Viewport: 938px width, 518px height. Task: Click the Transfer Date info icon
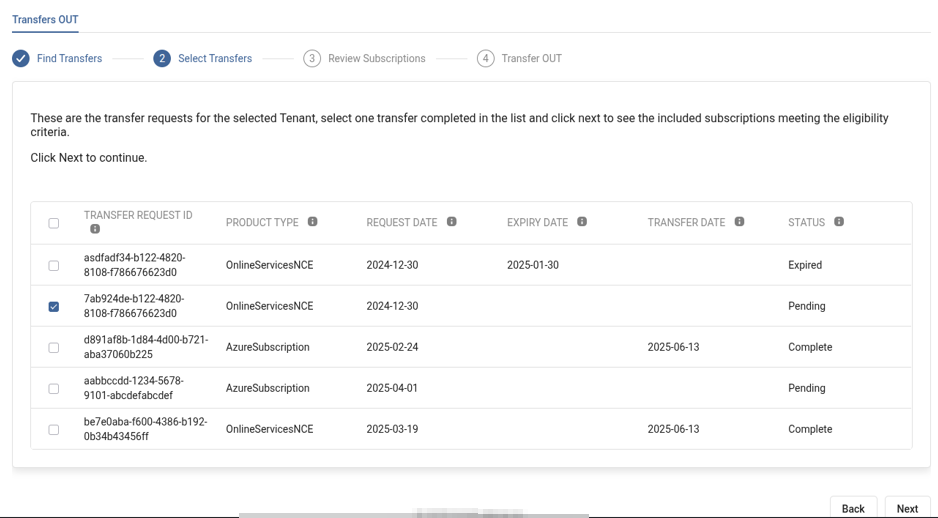click(740, 222)
